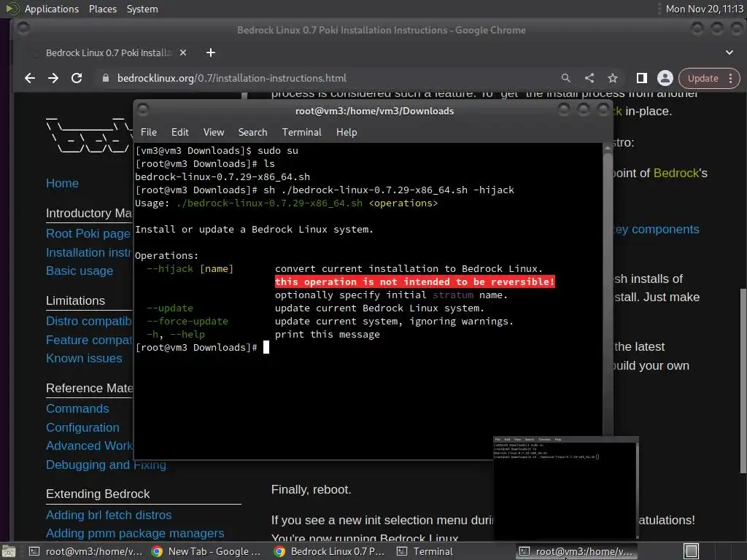Go forward in Chrome history
The height and width of the screenshot is (560, 747).
53,78
